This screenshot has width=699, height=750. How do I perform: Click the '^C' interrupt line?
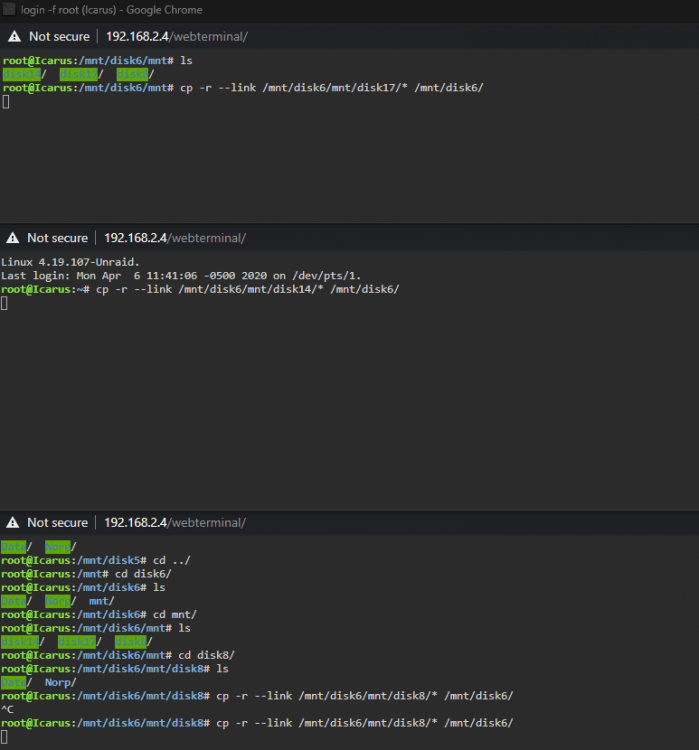pos(7,709)
